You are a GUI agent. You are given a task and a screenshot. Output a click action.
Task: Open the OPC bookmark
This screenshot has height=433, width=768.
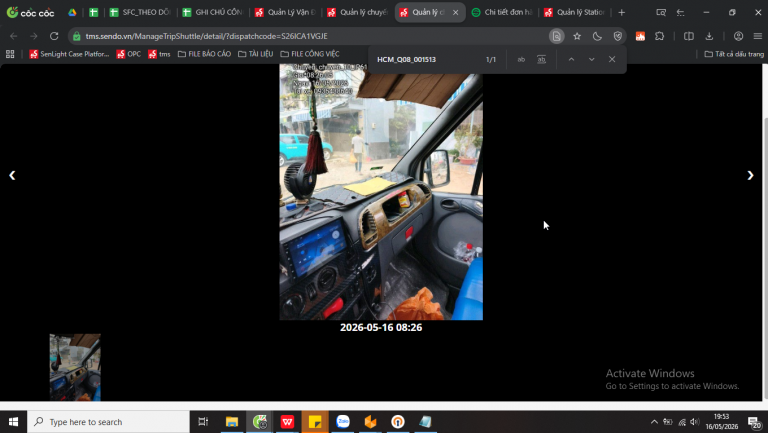coord(129,54)
